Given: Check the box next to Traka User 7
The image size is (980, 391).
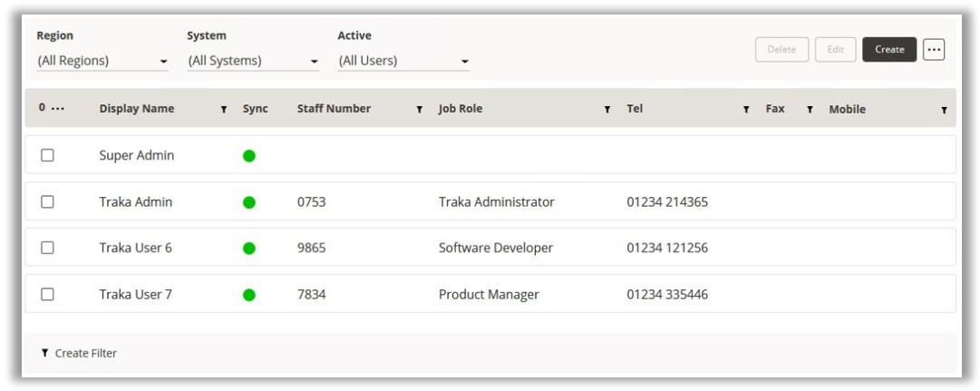Looking at the screenshot, I should click(x=47, y=294).
